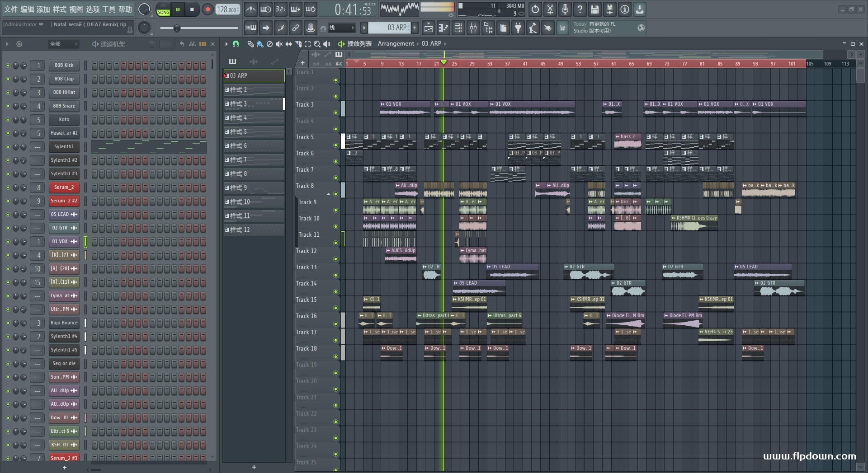Select the paint brush tool in playlist
Screen dimensions: 868x473
(260, 44)
